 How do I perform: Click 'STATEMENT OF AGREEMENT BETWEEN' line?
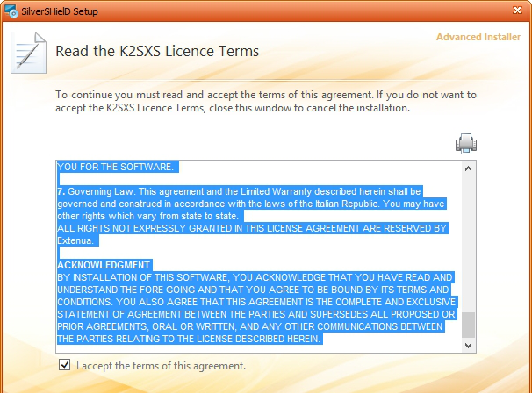tap(255, 314)
